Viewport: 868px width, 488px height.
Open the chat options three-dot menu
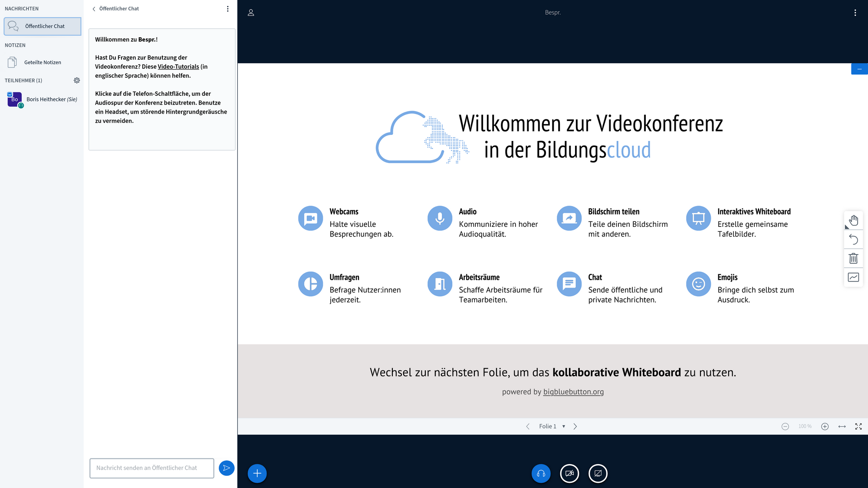point(227,8)
